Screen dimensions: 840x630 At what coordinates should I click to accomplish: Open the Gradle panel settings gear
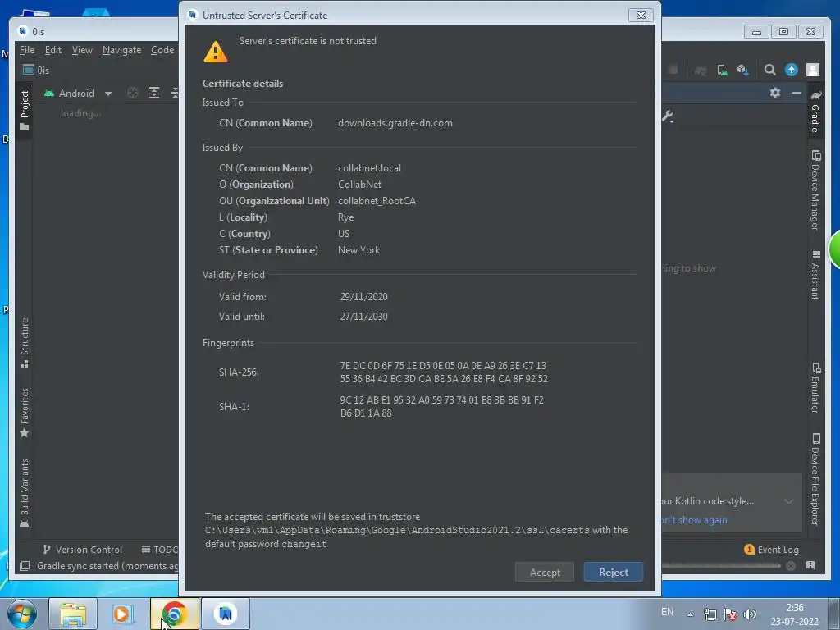775,93
